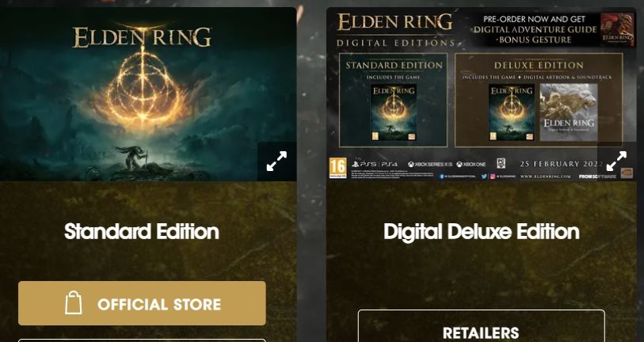The height and width of the screenshot is (342, 644).
Task: Click the Digital Deluxe Edition heading
Action: pos(482,232)
